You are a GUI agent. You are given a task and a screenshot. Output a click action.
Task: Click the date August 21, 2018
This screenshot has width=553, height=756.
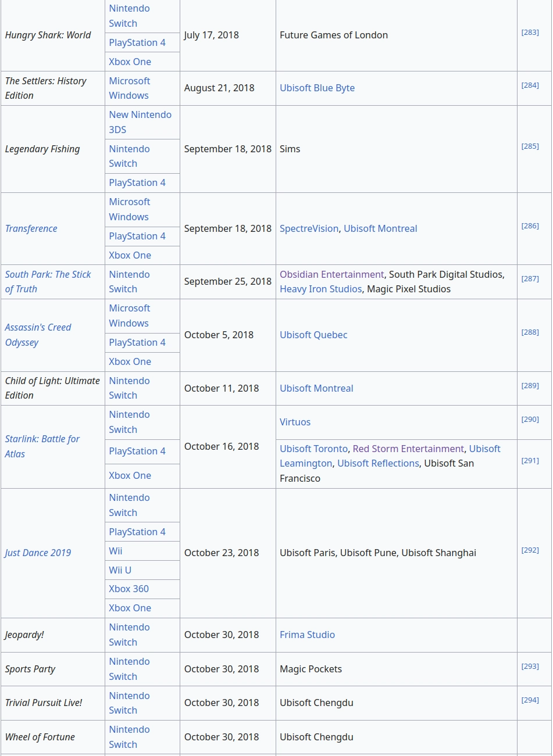219,88
